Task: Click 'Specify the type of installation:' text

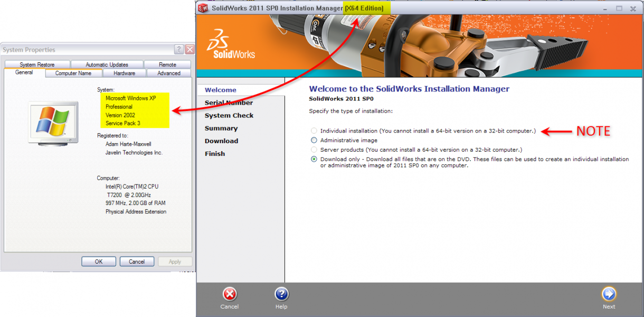Action: coord(351,111)
